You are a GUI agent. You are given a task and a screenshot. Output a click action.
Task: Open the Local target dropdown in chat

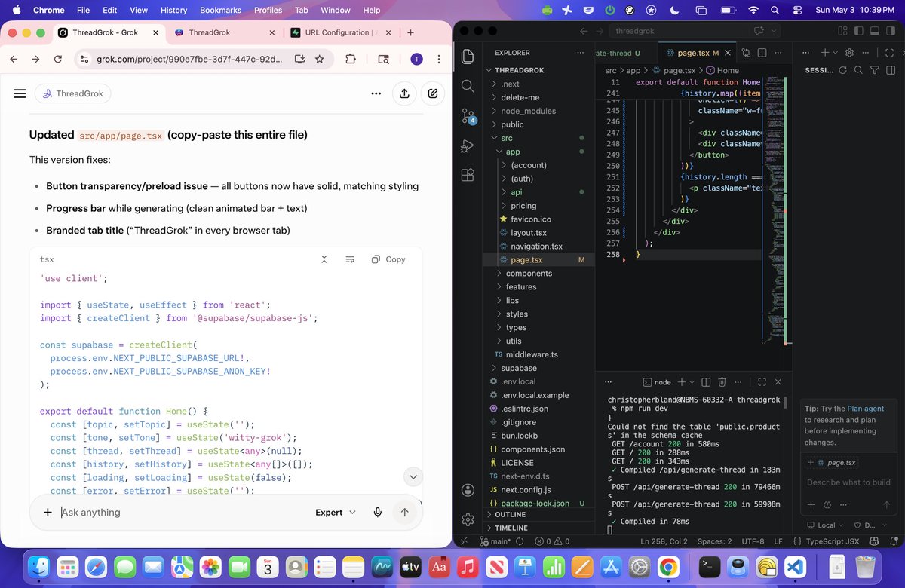(x=825, y=525)
